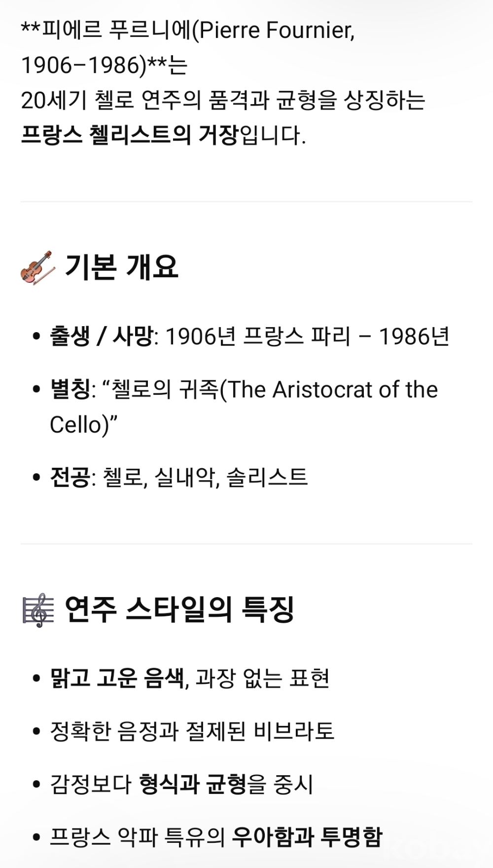The width and height of the screenshot is (493, 868).
Task: Click the violin emoji icon
Action: [x=37, y=267]
